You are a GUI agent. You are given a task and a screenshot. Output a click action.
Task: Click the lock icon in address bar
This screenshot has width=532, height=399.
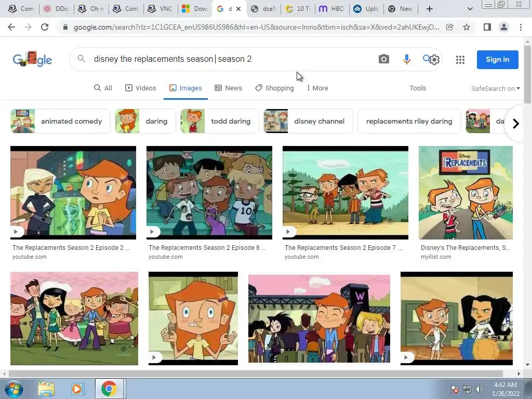pos(65,27)
